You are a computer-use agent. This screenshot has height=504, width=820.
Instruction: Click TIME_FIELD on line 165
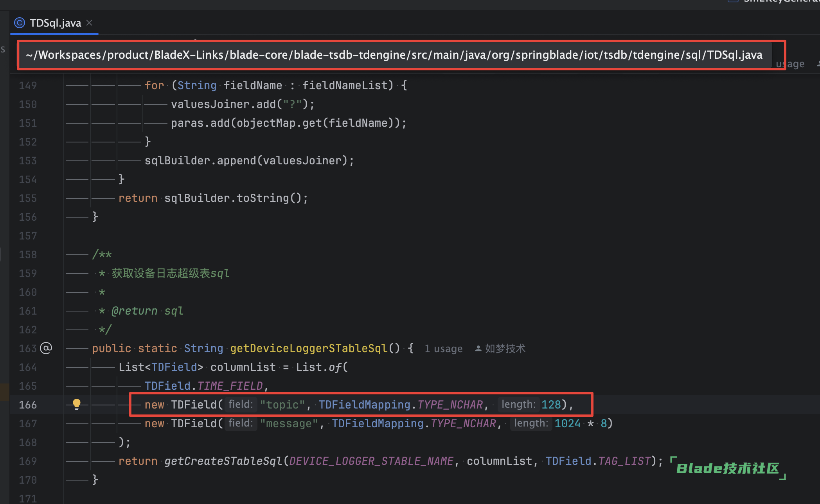click(230, 386)
